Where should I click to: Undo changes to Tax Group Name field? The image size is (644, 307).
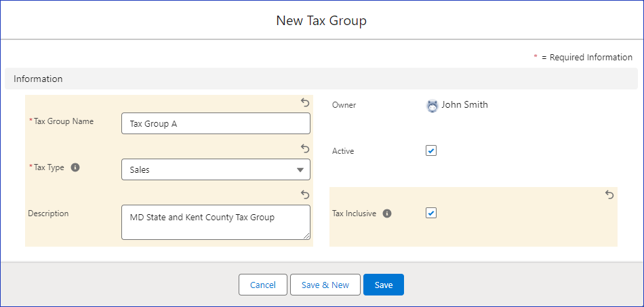[x=305, y=102]
